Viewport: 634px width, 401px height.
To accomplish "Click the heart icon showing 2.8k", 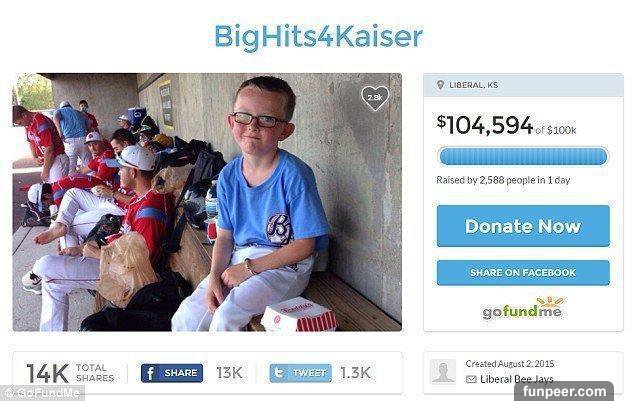I will [x=375, y=98].
